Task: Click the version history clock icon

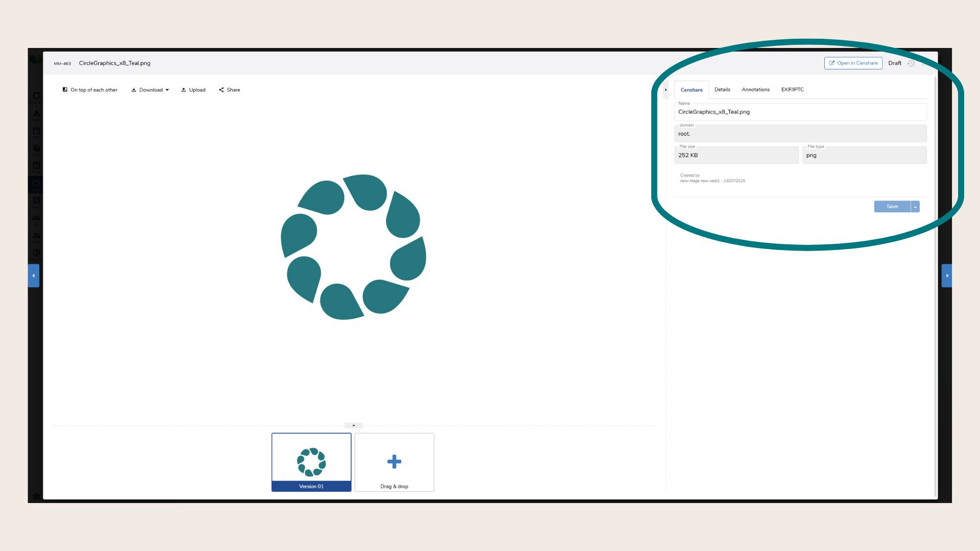Action: click(x=911, y=63)
